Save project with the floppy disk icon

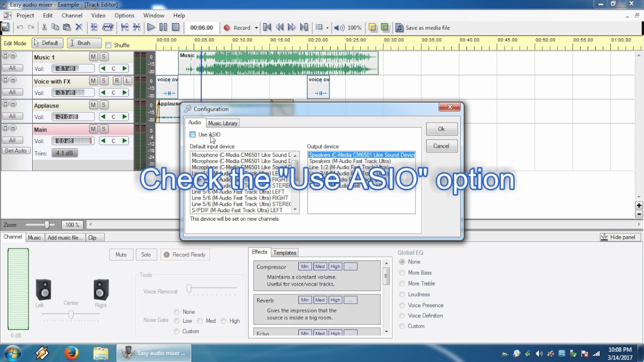pos(6,28)
